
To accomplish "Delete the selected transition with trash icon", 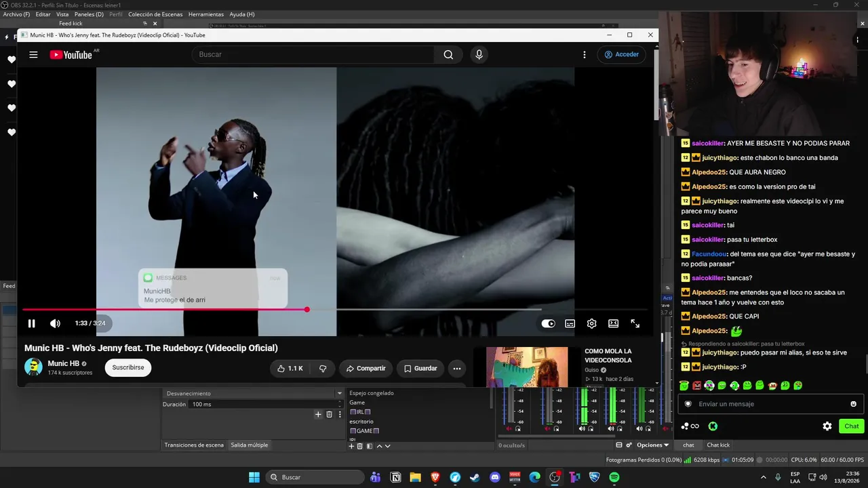I will click(x=329, y=414).
